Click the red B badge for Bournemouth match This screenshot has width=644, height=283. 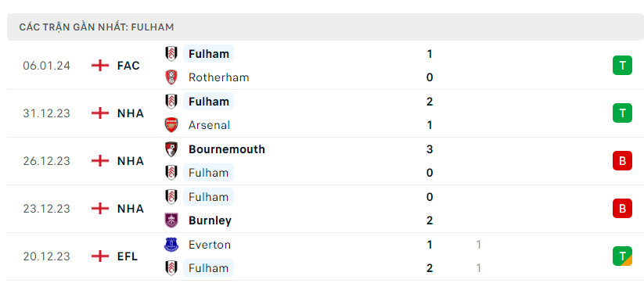point(622,161)
